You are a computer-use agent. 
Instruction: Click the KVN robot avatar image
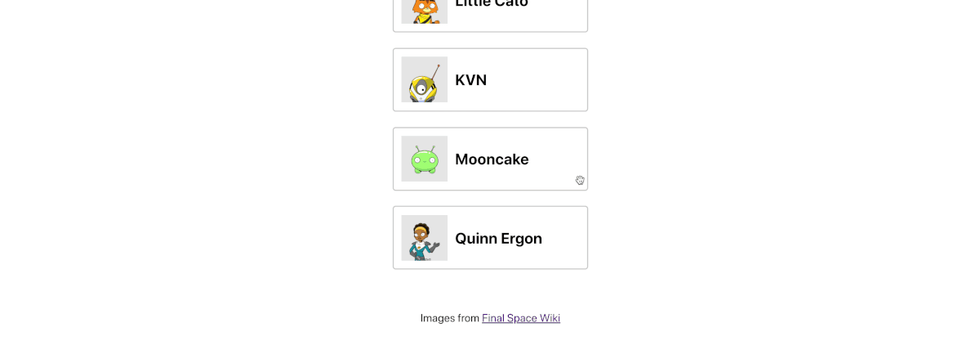click(425, 79)
